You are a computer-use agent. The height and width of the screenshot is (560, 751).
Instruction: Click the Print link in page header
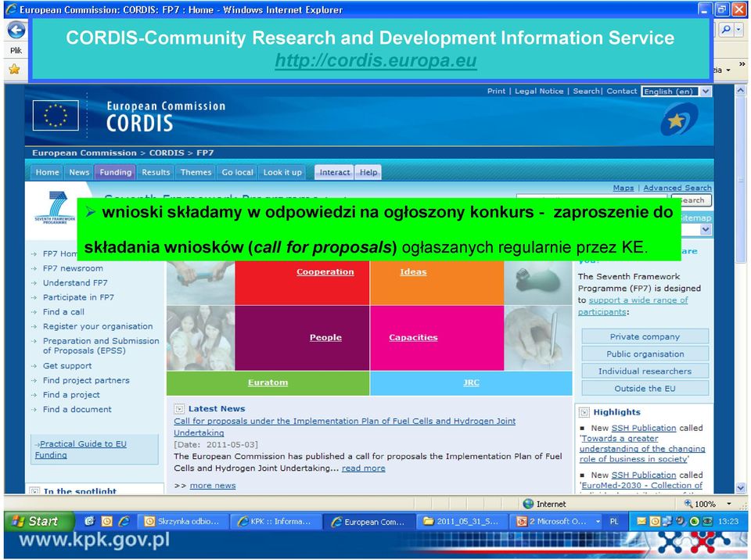[x=496, y=91]
